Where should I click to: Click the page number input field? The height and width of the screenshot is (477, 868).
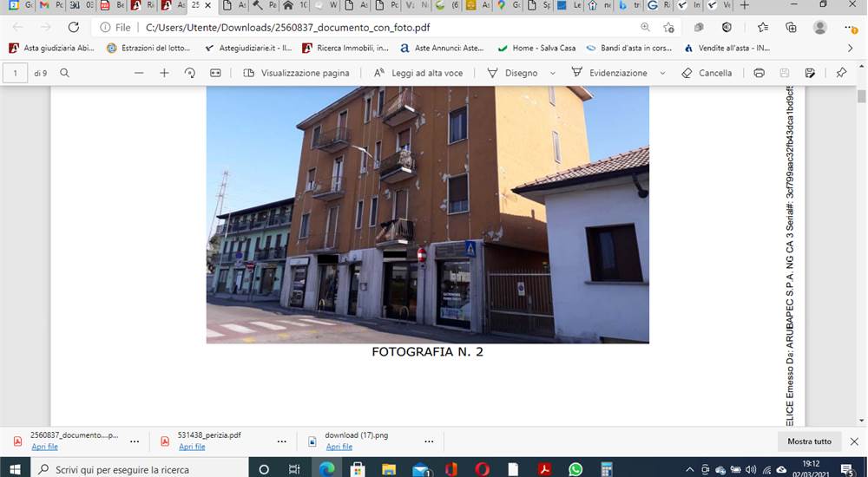click(15, 73)
